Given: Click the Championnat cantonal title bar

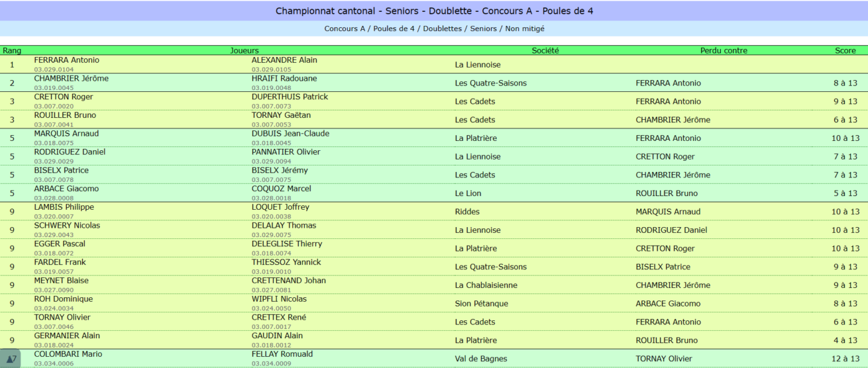Looking at the screenshot, I should [434, 11].
